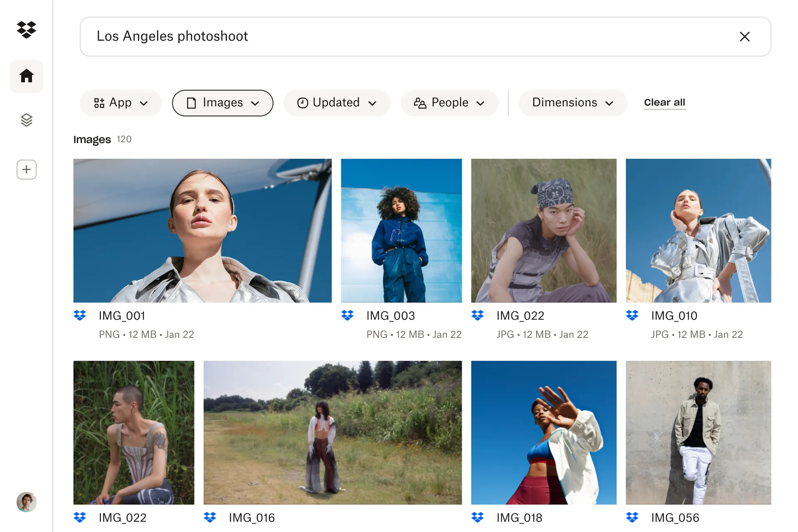Open the IMG_016 field landscape thumbnail
Image resolution: width=798 pixels, height=532 pixels.
[x=332, y=432]
